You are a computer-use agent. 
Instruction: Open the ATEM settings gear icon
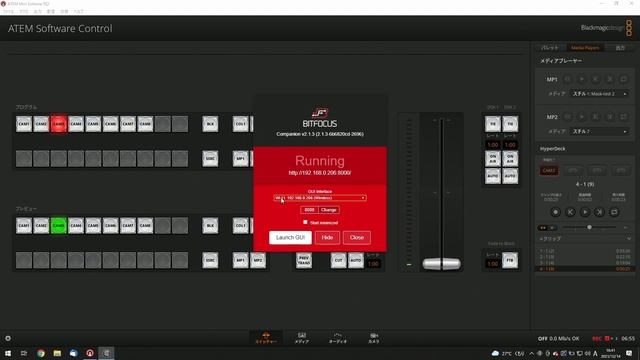(8, 338)
